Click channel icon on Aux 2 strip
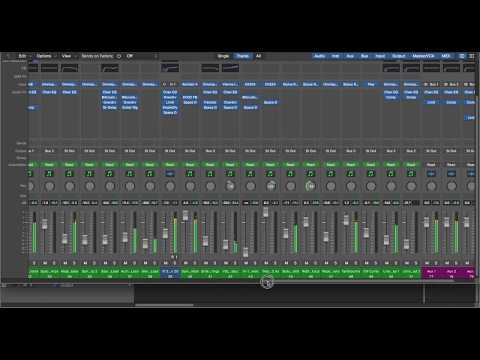This screenshot has height=360, width=480. point(451,173)
